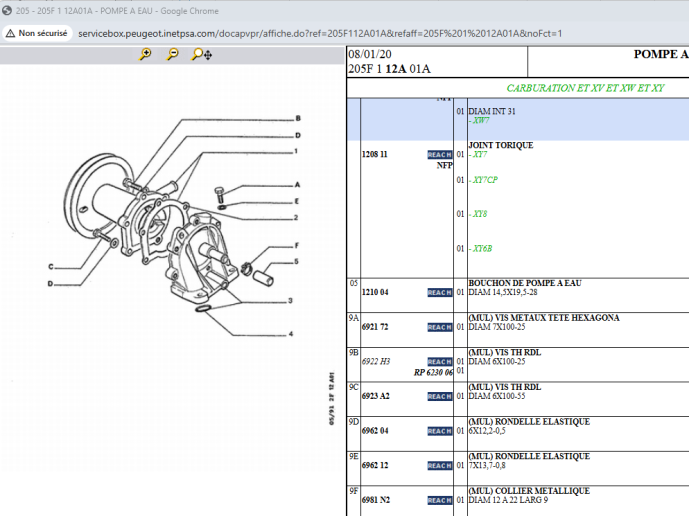This screenshot has width=689, height=516.
Task: Click REACH badge for part 1210 04
Action: coord(439,293)
